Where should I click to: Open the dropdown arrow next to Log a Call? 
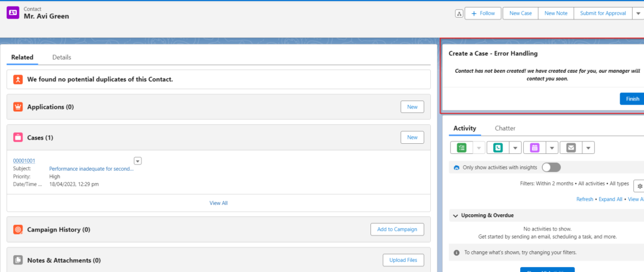coord(515,148)
